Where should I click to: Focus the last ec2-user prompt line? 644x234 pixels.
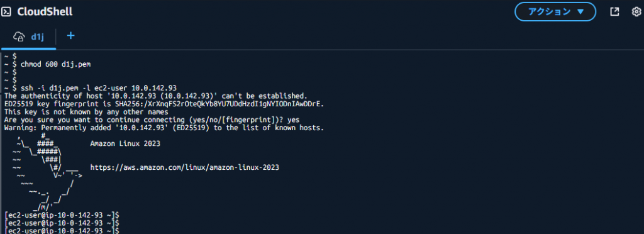[62, 231]
